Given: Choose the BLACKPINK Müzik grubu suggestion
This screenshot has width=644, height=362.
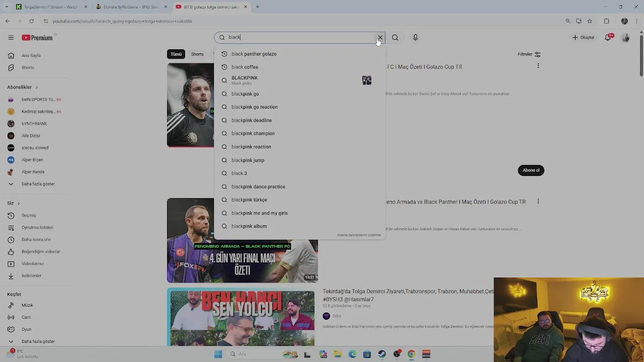Looking at the screenshot, I should point(299,80).
